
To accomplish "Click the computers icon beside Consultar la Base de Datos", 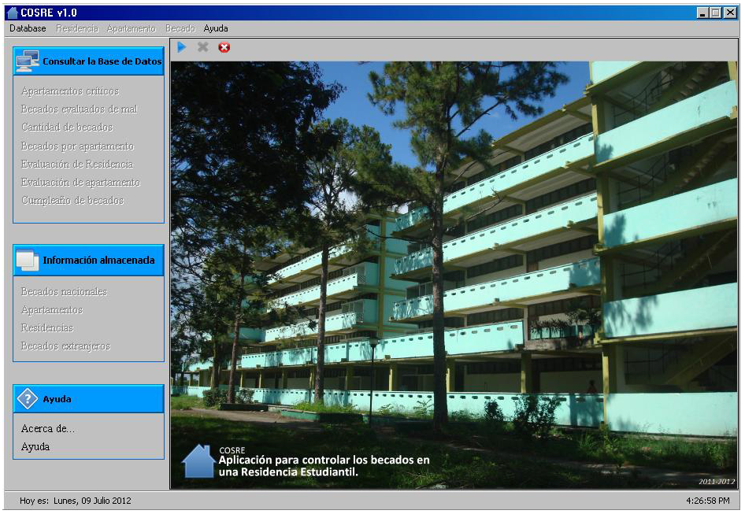I will (28, 61).
